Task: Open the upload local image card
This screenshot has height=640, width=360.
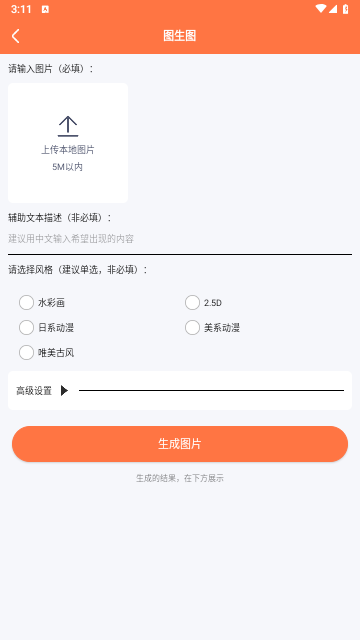Action: [x=68, y=143]
